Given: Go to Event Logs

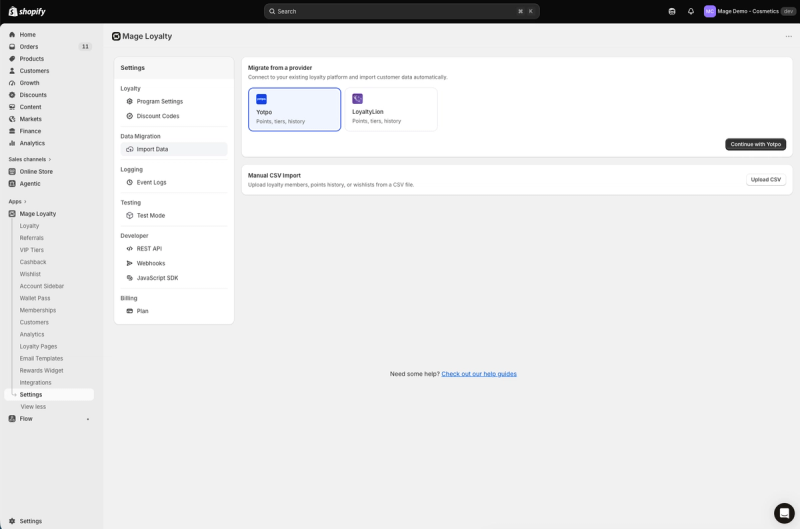Looking at the screenshot, I should (x=174, y=183).
